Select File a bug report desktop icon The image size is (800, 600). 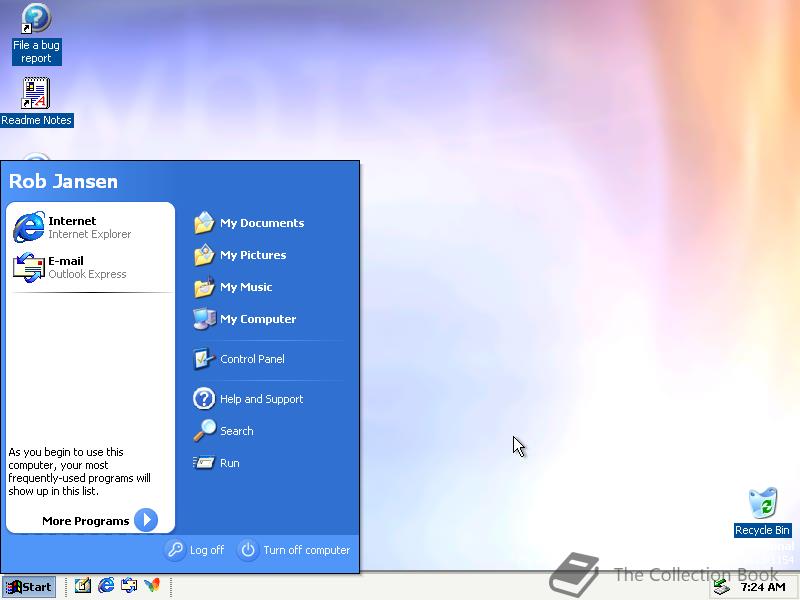(36, 34)
